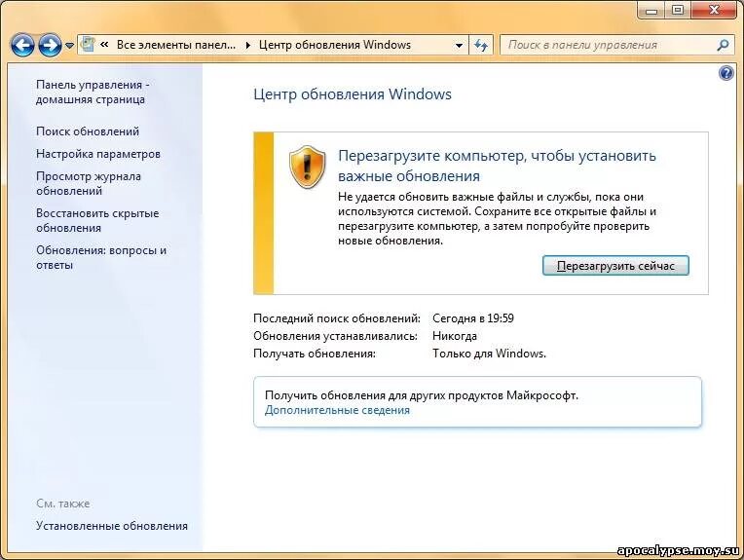The width and height of the screenshot is (744, 560).
Task: Open 'Дополнительные сведения' link
Action: click(x=337, y=410)
